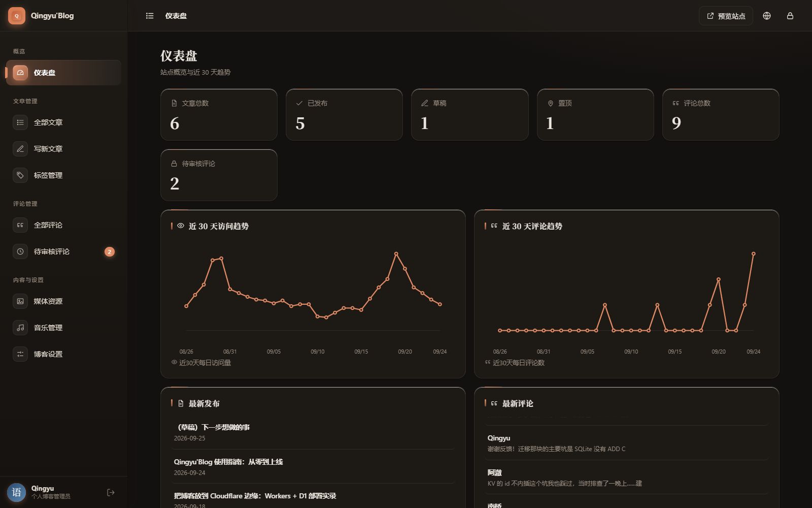812x508 pixels.
Task: Select 写新文章 in the sidebar
Action: pos(63,149)
